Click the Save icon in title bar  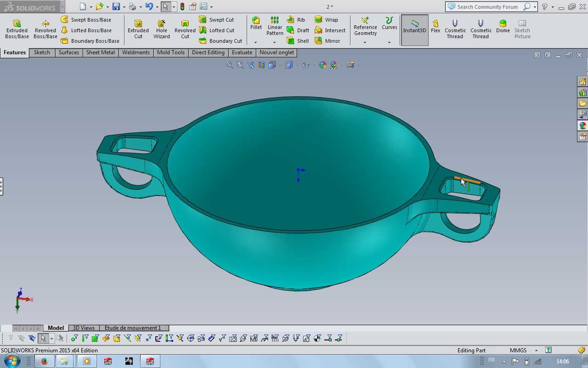pyautogui.click(x=116, y=6)
